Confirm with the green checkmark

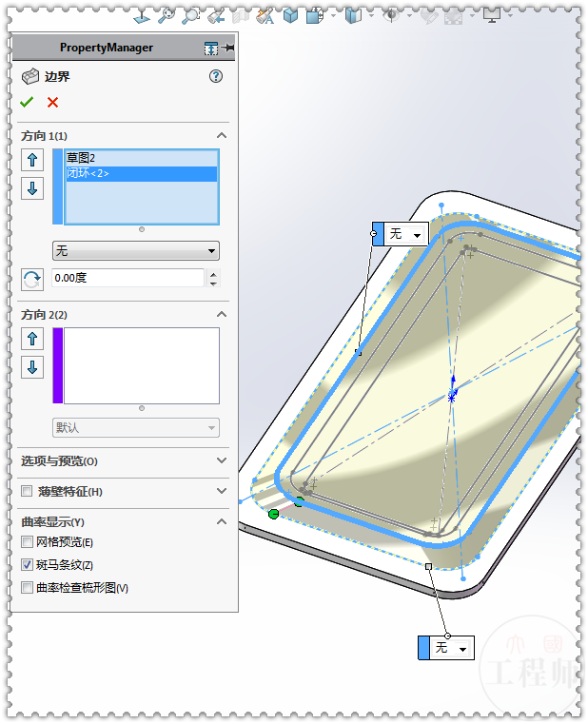click(x=27, y=102)
